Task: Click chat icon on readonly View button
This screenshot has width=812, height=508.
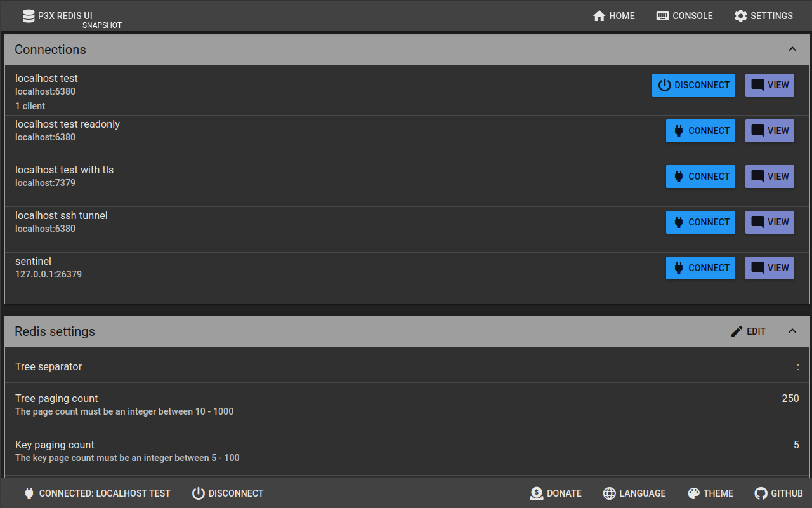Action: [757, 131]
